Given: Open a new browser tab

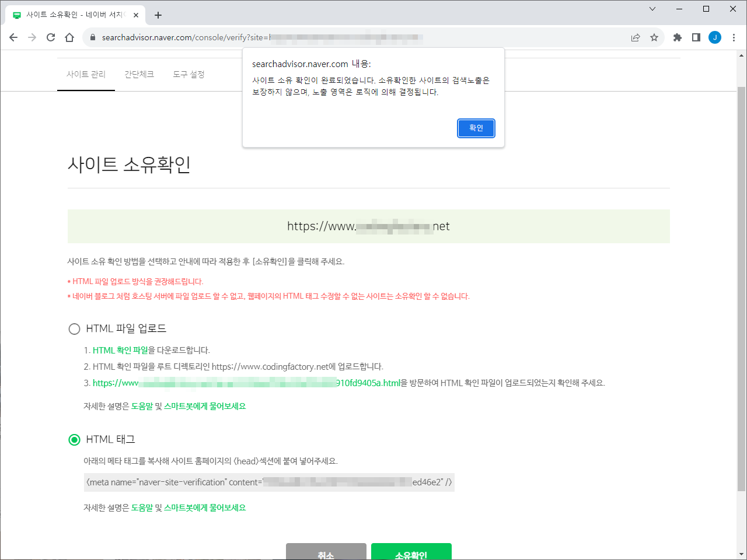Looking at the screenshot, I should [x=158, y=15].
